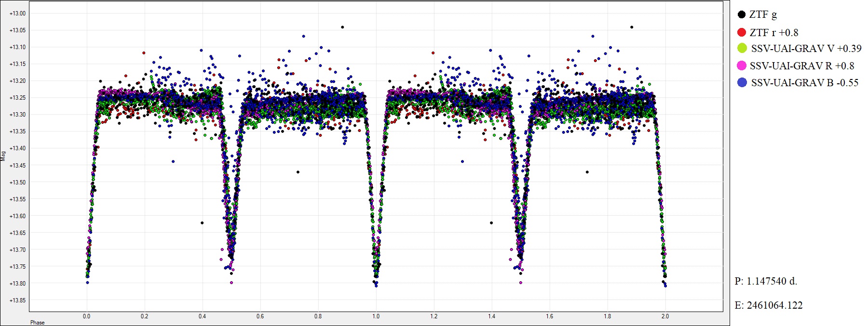Click the 2.0 tick on phase axis

[665, 316]
